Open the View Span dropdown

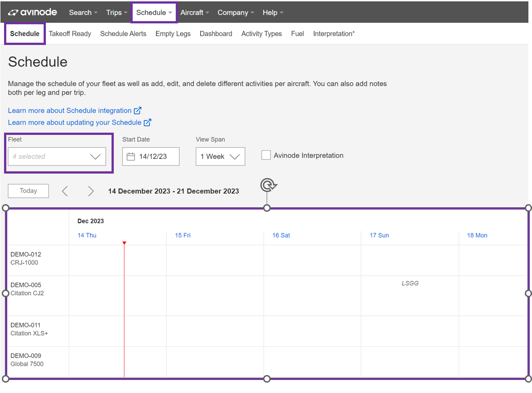220,156
